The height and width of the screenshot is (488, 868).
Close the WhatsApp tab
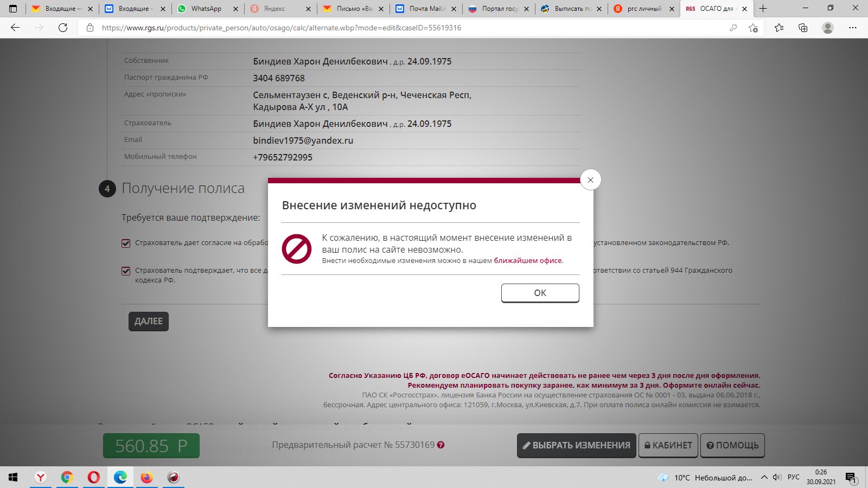tap(235, 9)
